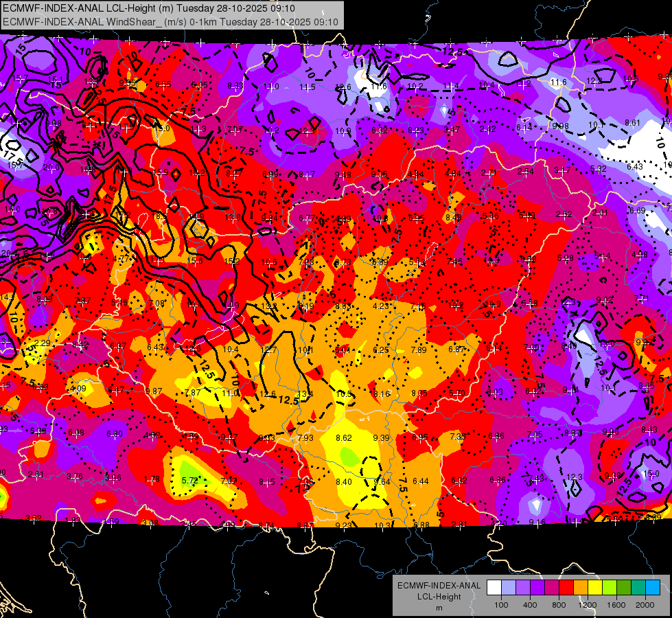Click the grid value 6.80
The width and height of the screenshot is (672, 618).
pyautogui.click(x=115, y=434)
